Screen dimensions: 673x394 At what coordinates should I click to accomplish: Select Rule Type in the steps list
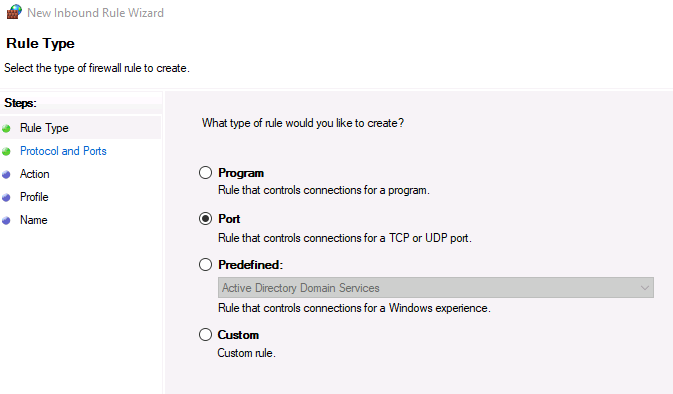pyautogui.click(x=44, y=128)
